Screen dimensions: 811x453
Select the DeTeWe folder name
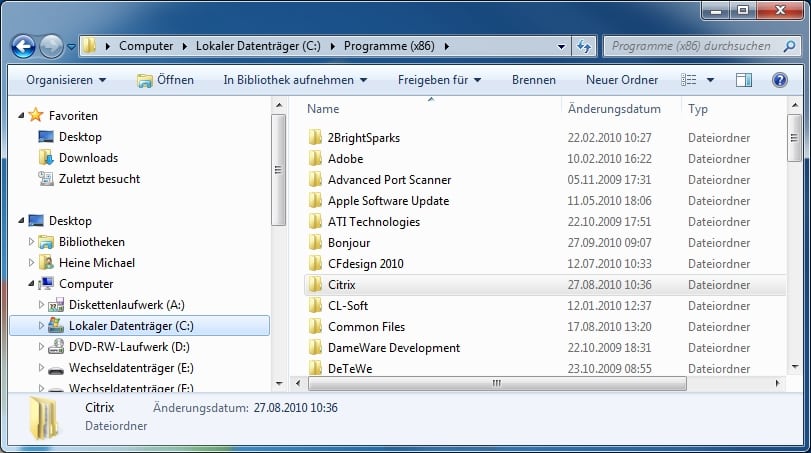pos(350,369)
